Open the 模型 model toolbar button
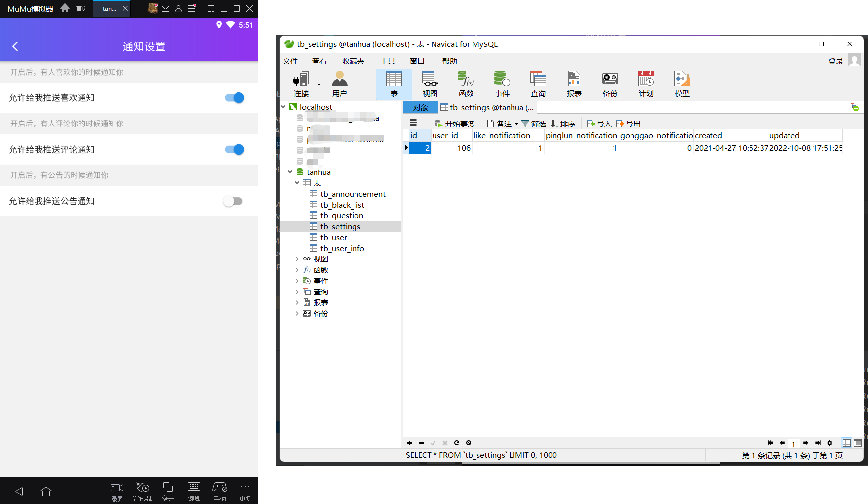Screen dimensions: 868x504 pos(682,84)
